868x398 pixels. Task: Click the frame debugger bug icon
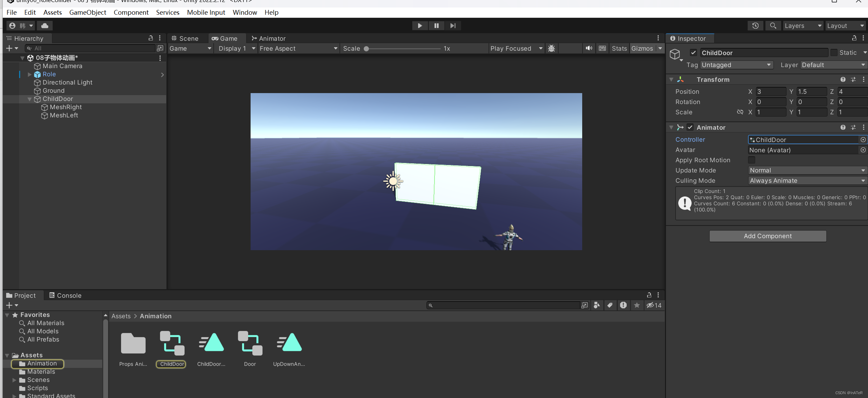click(551, 48)
